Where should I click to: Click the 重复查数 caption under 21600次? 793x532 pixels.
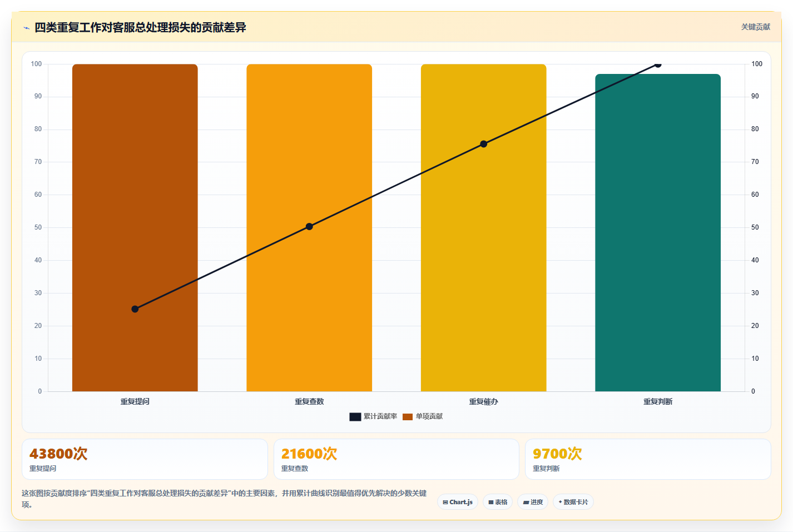[295, 469]
